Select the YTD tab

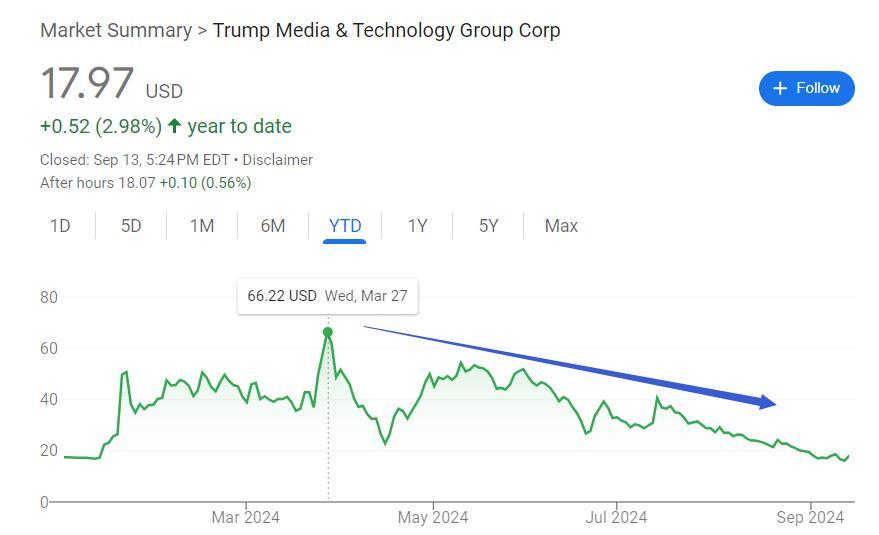[x=345, y=226]
